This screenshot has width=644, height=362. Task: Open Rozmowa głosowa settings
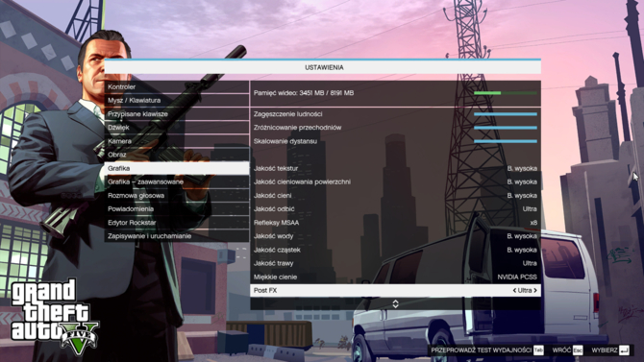(x=177, y=195)
